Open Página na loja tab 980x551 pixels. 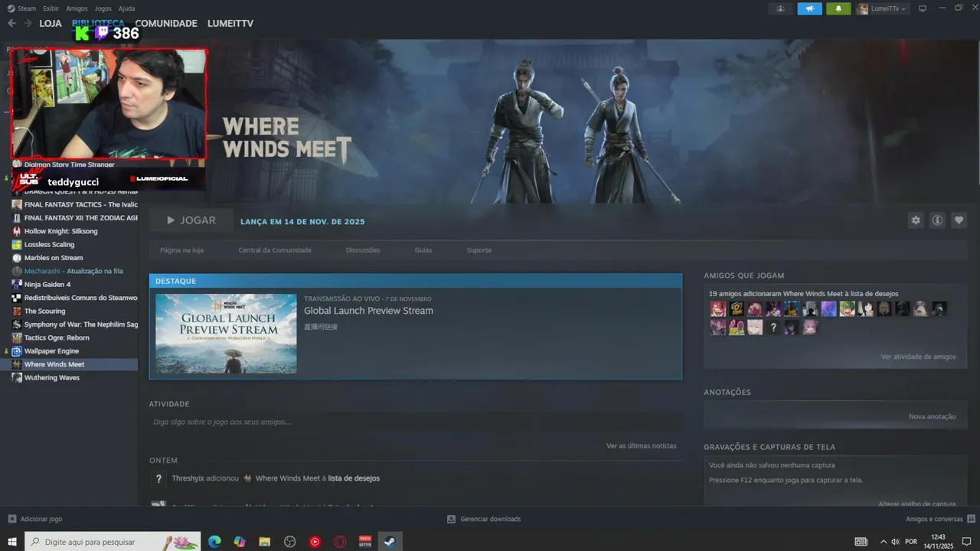pyautogui.click(x=181, y=250)
